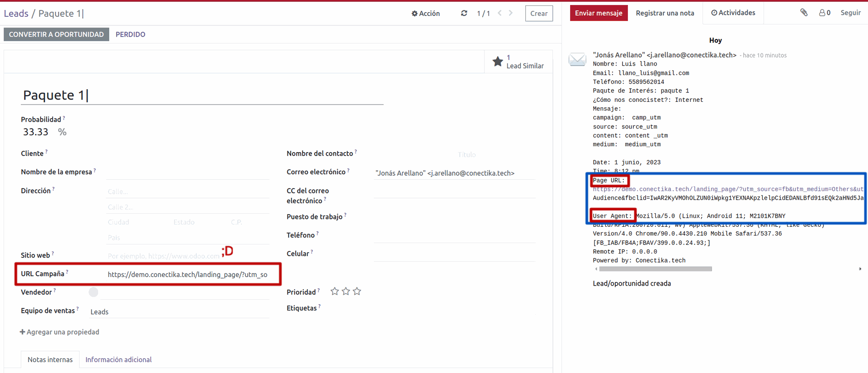Set priority to second star
The image size is (868, 373).
coord(346,292)
